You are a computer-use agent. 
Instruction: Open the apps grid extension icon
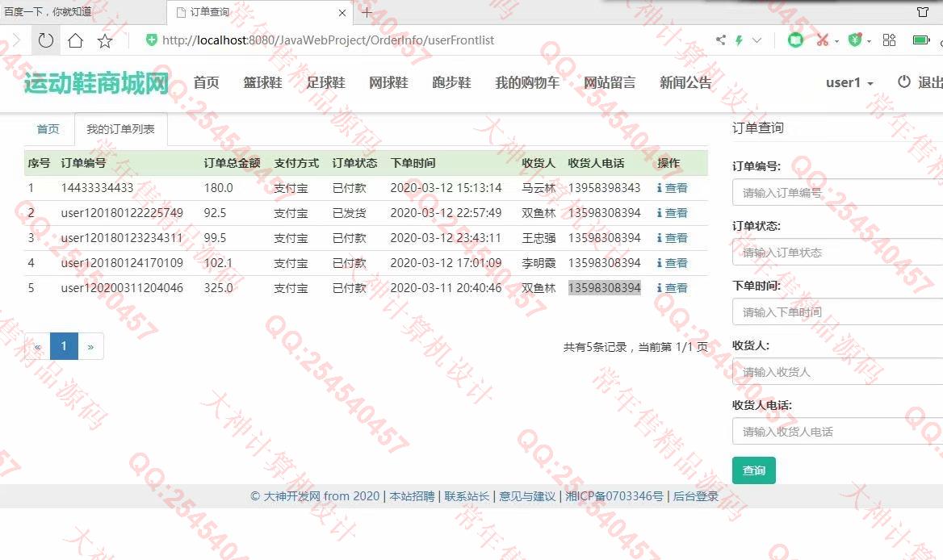[x=889, y=40]
